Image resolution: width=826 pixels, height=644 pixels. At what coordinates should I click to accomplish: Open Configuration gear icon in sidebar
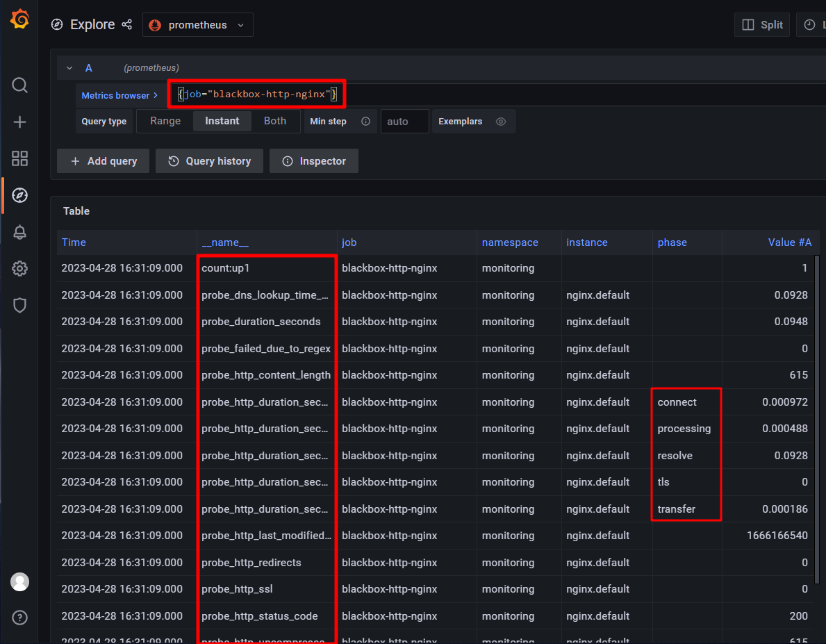(x=19, y=269)
